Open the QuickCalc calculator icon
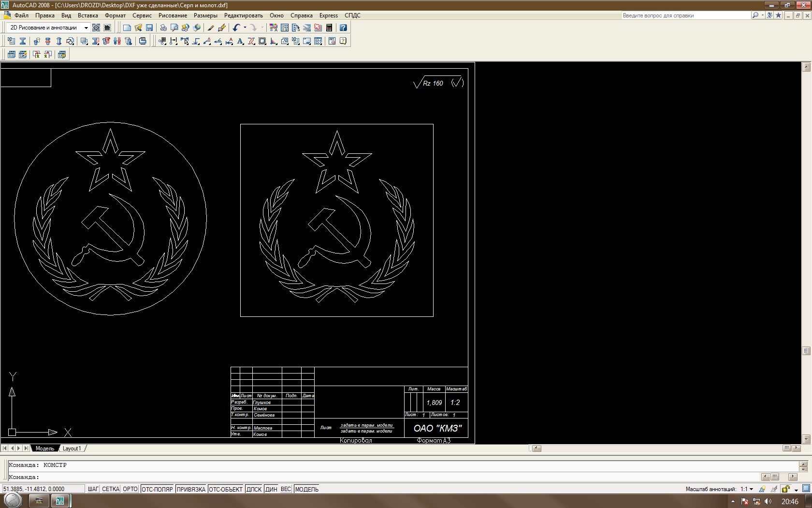This screenshot has width=812, height=508. tap(329, 28)
